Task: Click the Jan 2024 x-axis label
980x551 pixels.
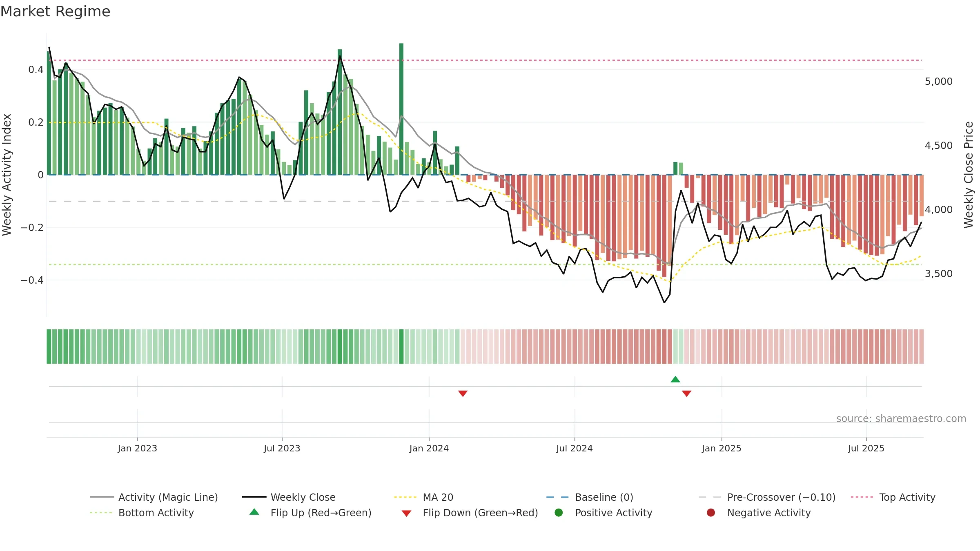Action: [x=429, y=448]
